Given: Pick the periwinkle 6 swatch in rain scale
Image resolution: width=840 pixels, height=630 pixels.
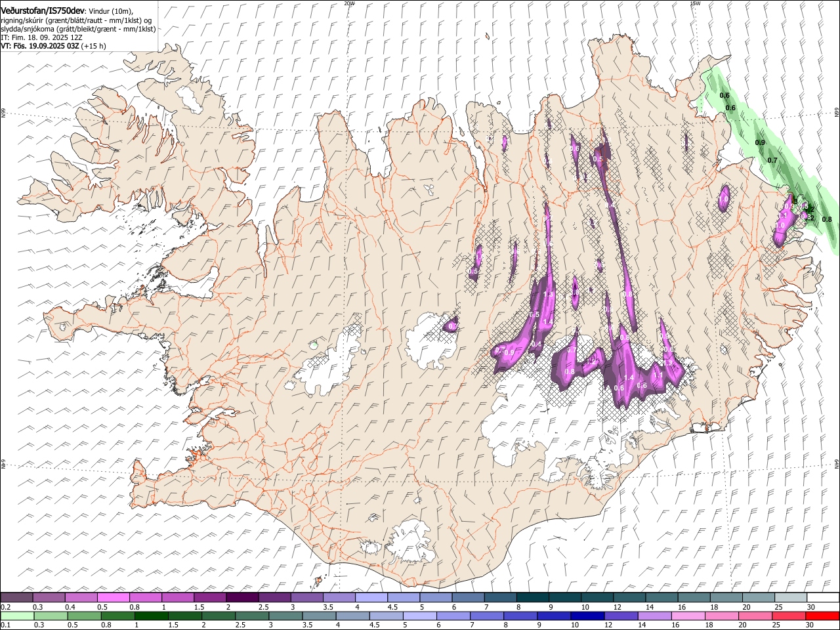Looking at the screenshot, I should 453,616.
